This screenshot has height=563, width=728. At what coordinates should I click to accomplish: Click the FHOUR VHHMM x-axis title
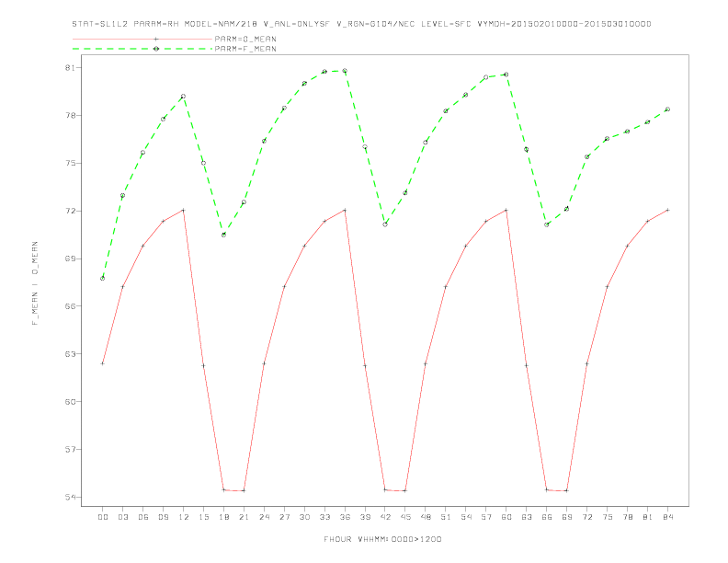(x=382, y=539)
